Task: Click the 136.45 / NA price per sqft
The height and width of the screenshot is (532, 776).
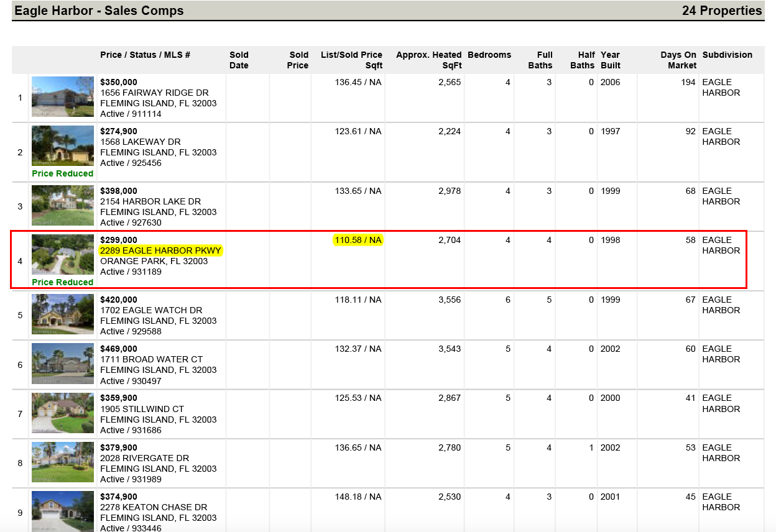Action: pos(358,82)
